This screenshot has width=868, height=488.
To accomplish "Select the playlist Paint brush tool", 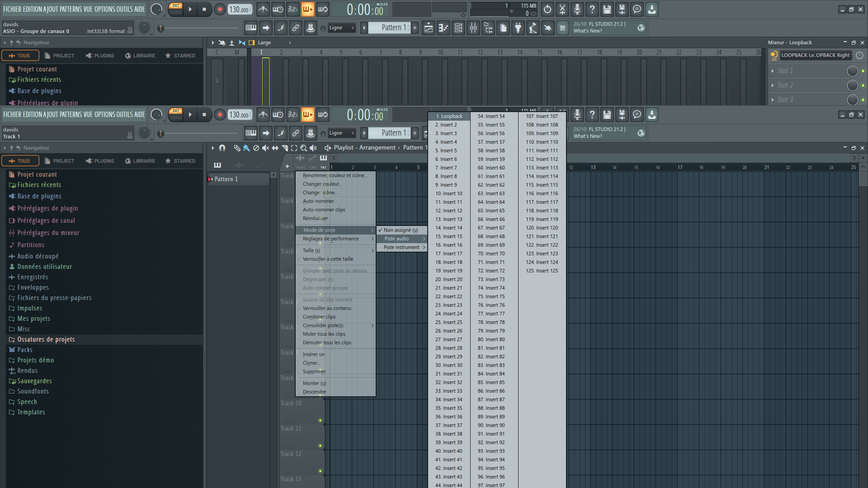I will coord(246,148).
